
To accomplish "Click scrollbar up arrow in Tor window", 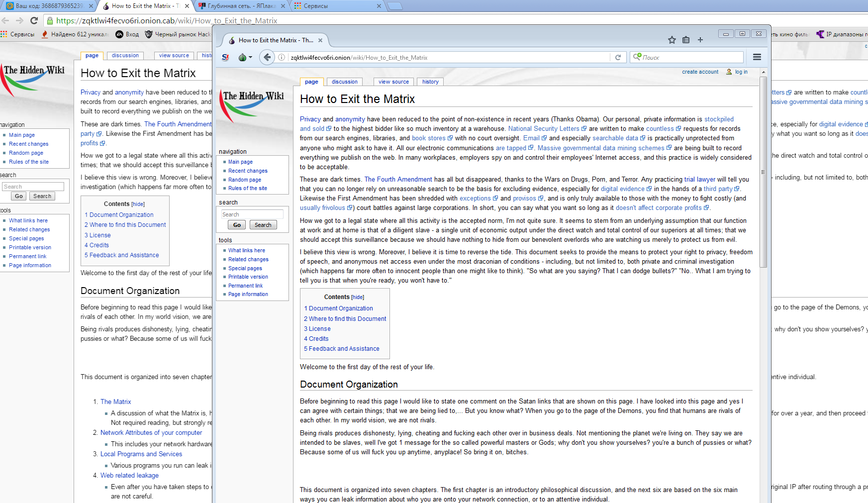I will [x=764, y=72].
